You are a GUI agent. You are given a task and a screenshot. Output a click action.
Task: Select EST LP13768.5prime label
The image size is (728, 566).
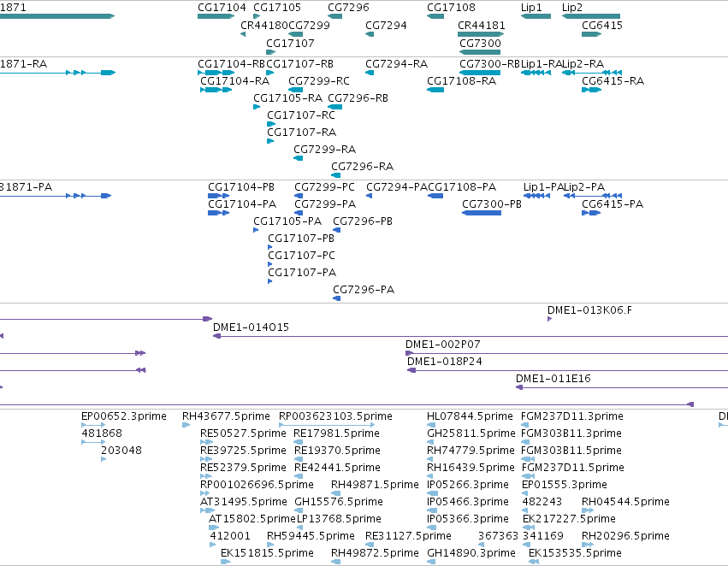339,520
